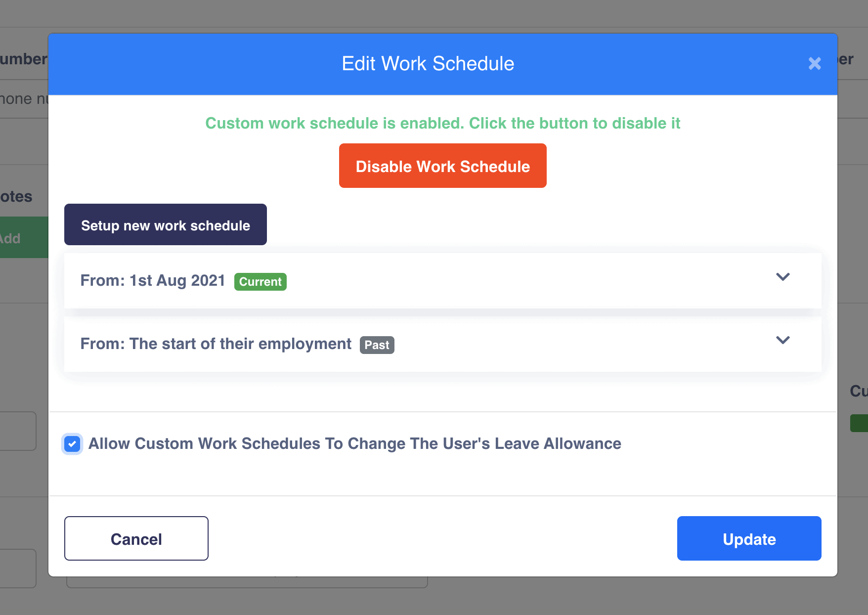Click the green Current badge

click(260, 282)
